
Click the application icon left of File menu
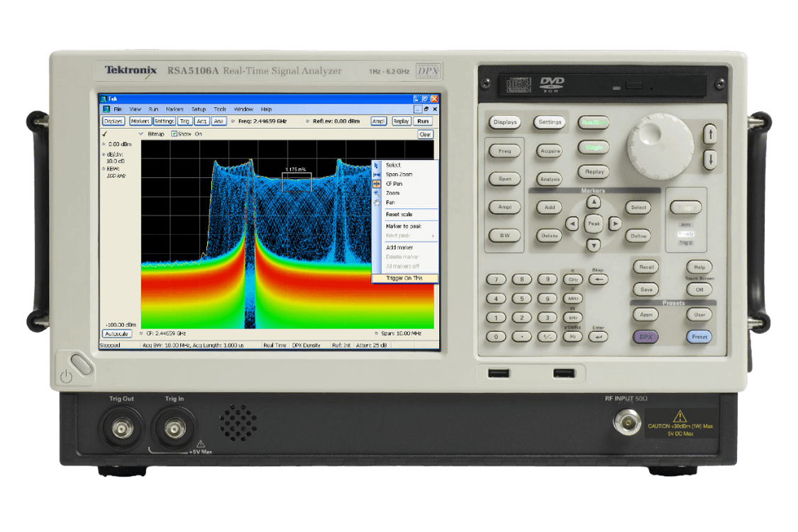coord(106,109)
